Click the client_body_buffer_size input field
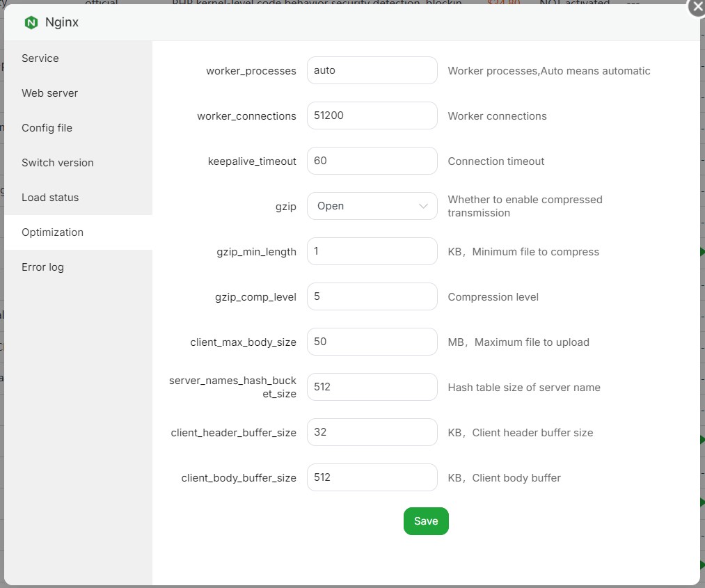The width and height of the screenshot is (705, 588). pos(372,477)
